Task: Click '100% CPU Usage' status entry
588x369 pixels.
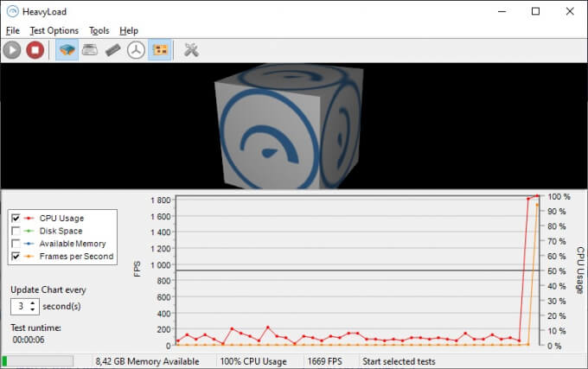Action: pos(253,361)
